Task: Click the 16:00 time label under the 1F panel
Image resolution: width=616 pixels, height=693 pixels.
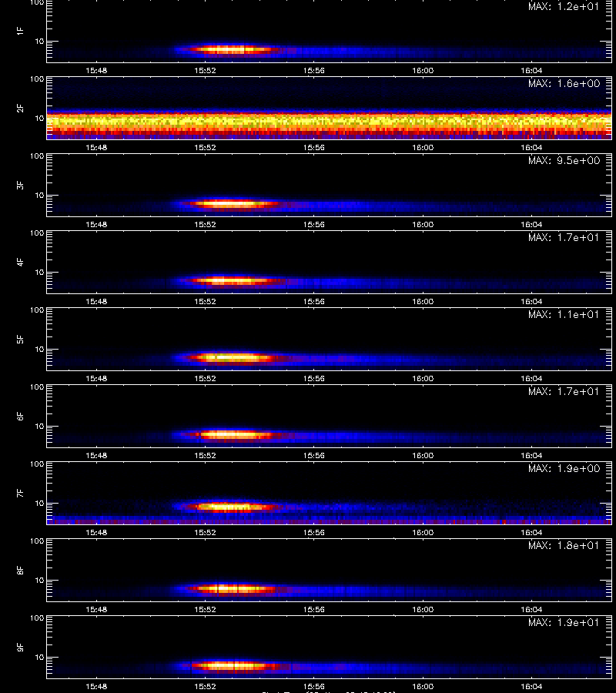Action: (423, 70)
